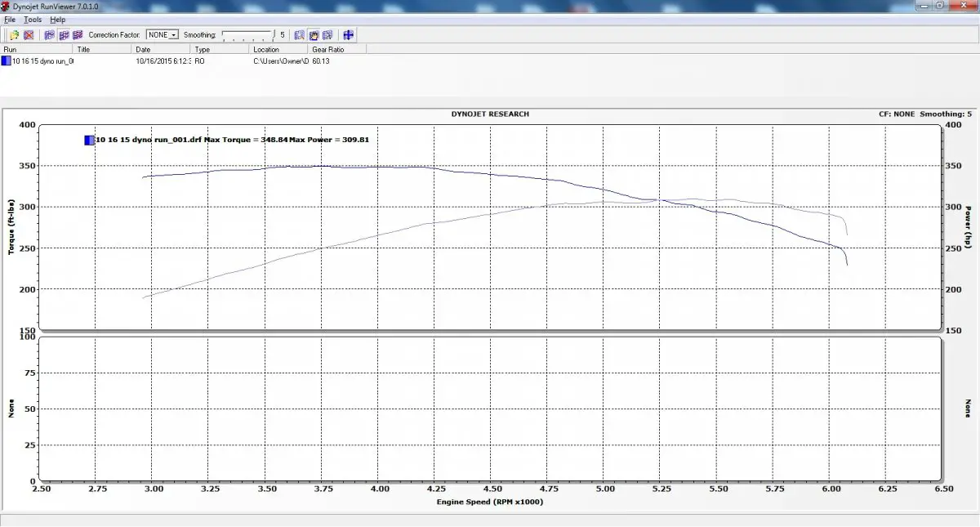980x527 pixels.
Task: Click the Title column header
Action: (x=104, y=49)
